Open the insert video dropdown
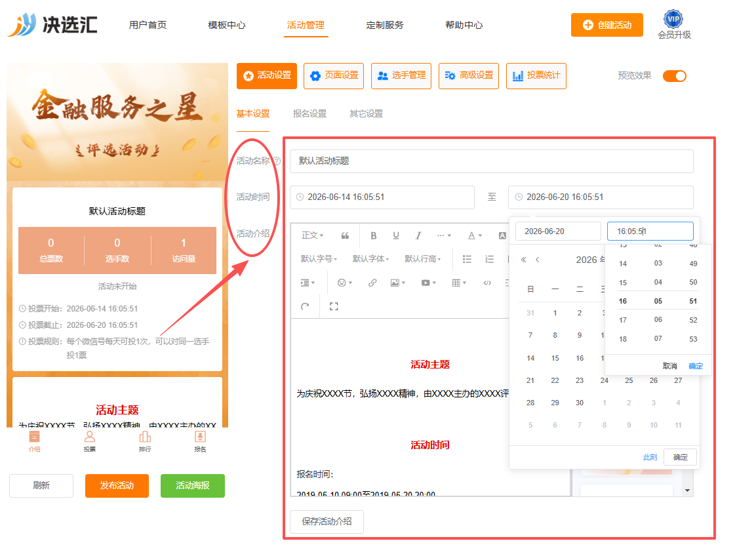 click(x=428, y=283)
